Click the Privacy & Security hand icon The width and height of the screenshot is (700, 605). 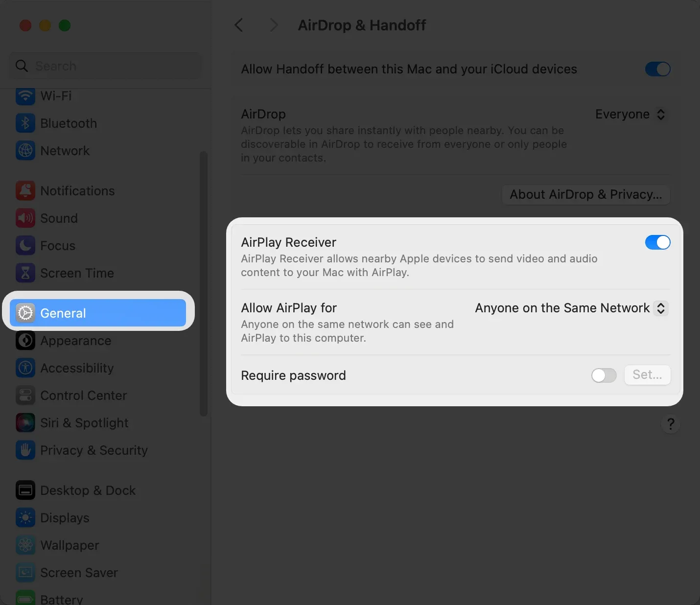tap(25, 450)
